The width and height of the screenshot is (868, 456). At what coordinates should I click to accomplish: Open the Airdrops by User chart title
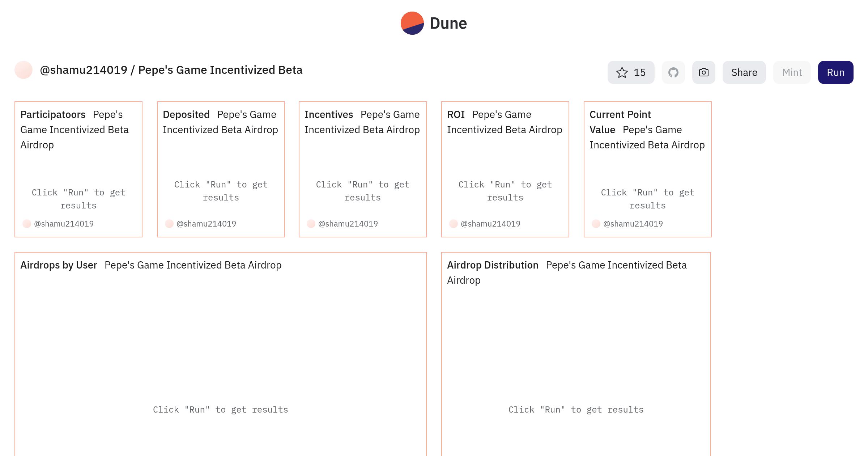[x=59, y=265]
